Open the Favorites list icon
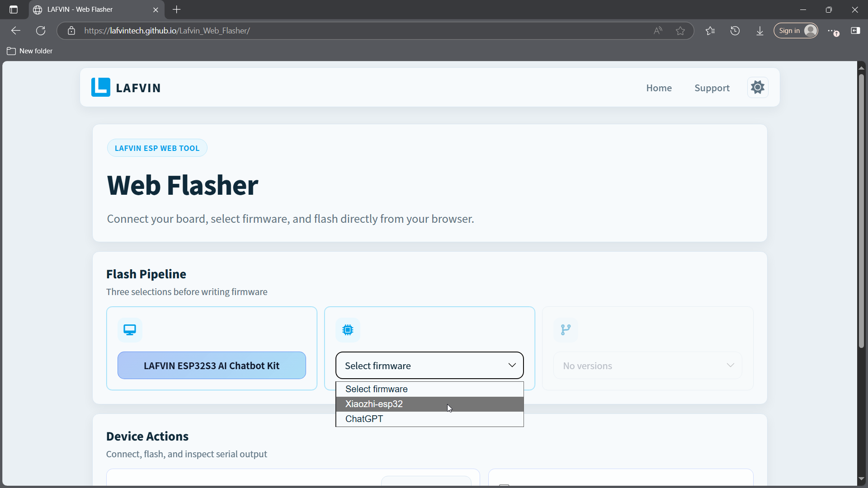Image resolution: width=868 pixels, height=488 pixels. pos(710,31)
